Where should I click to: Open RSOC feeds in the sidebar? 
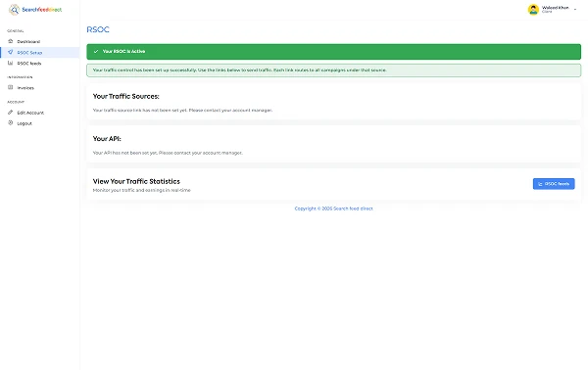pyautogui.click(x=40, y=64)
